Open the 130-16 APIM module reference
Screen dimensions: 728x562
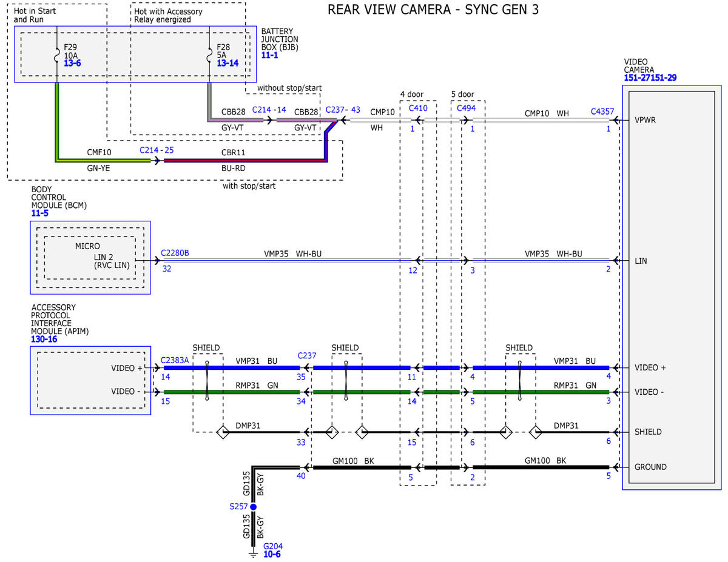tap(44, 340)
